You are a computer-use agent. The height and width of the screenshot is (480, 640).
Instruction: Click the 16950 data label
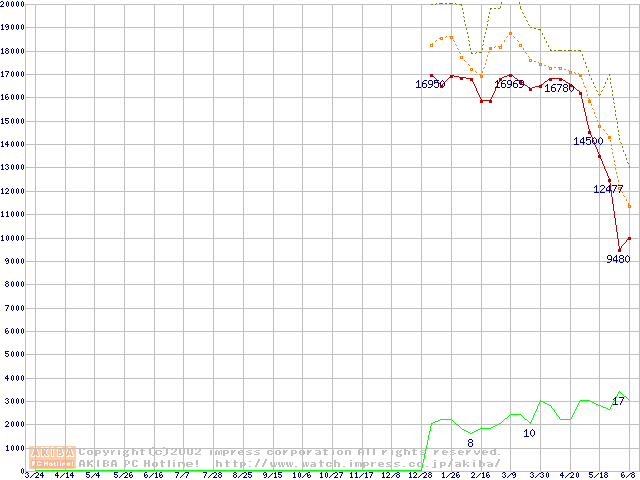click(x=431, y=85)
